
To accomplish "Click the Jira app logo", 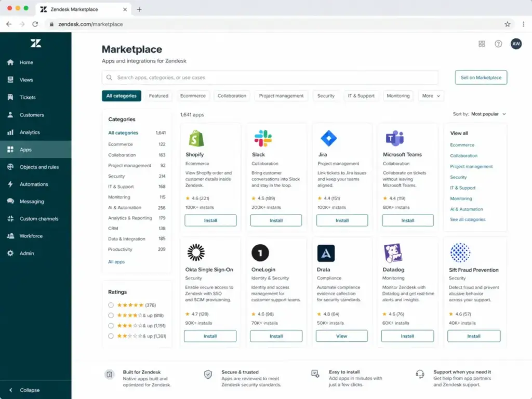I will tap(328, 138).
